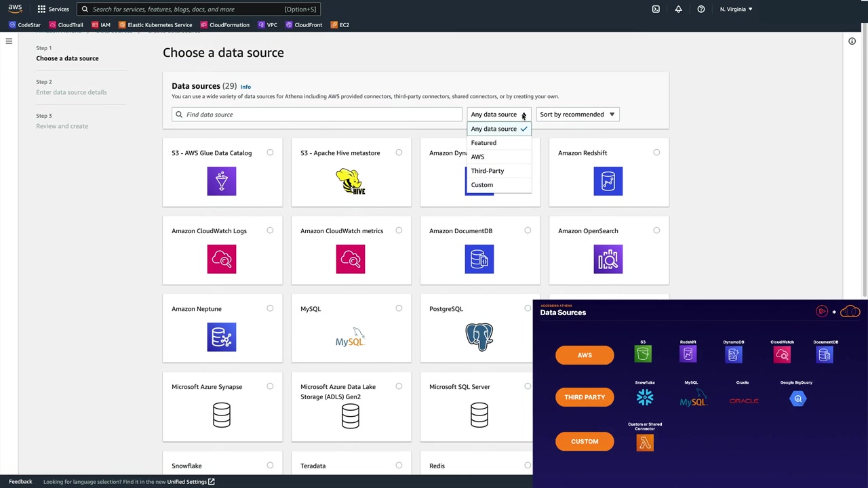Click the Snowflake icon in Data Sources overlay

coord(645,398)
